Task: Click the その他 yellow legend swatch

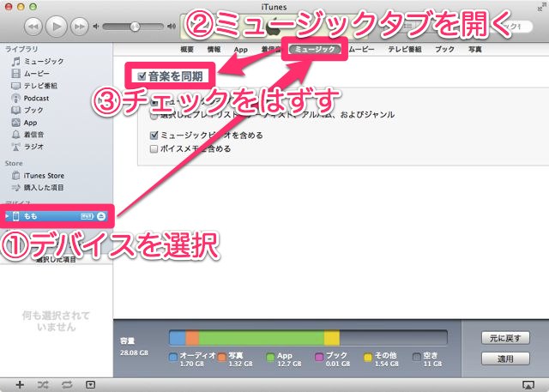Action: pyautogui.click(x=368, y=358)
